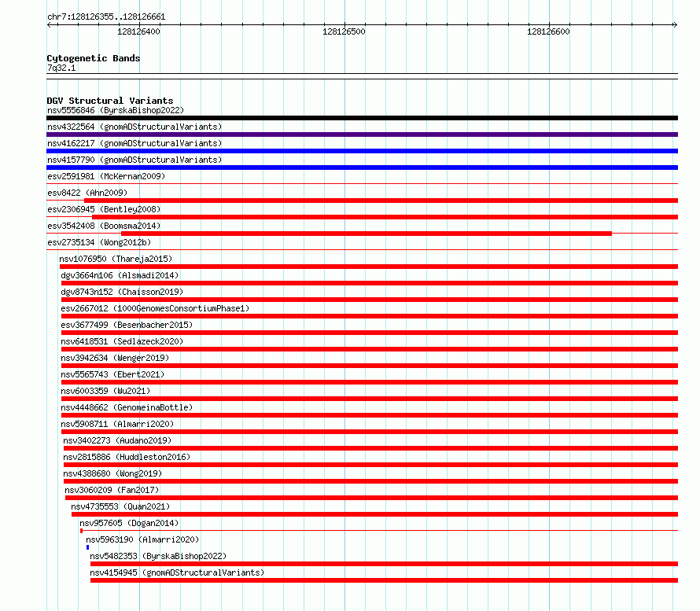Select the red nsv3942634 variant bar
This screenshot has height=611, width=700.
(370, 366)
